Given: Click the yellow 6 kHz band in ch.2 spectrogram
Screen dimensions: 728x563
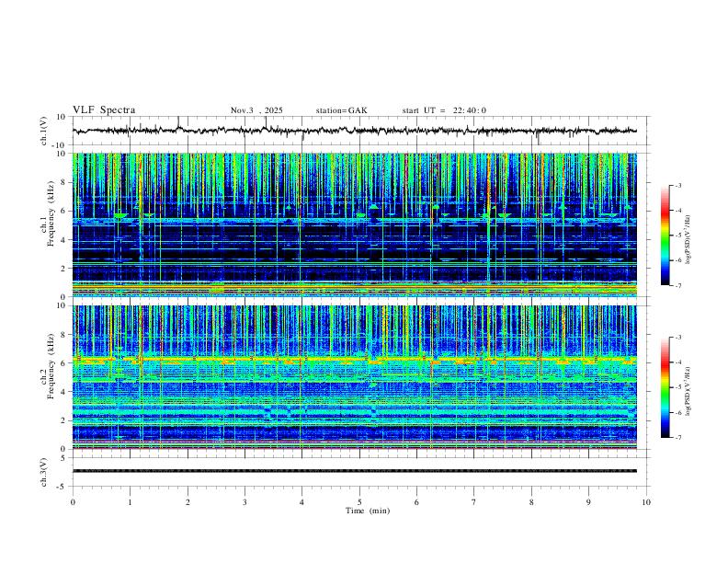Looking at the screenshot, I should tap(355, 359).
